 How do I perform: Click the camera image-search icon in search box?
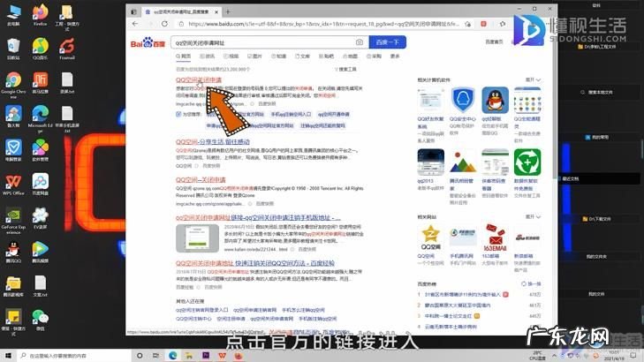360,42
